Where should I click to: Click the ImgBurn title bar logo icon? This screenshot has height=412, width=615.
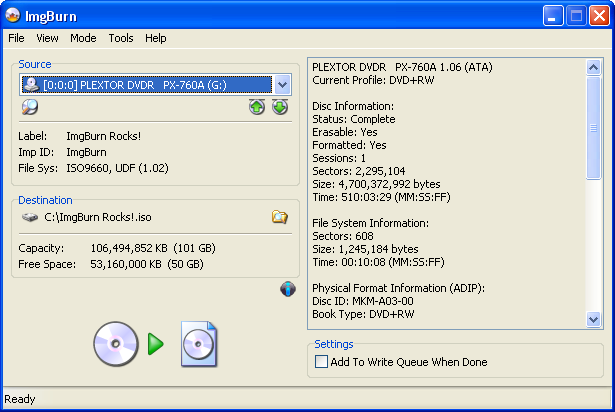[x=13, y=15]
